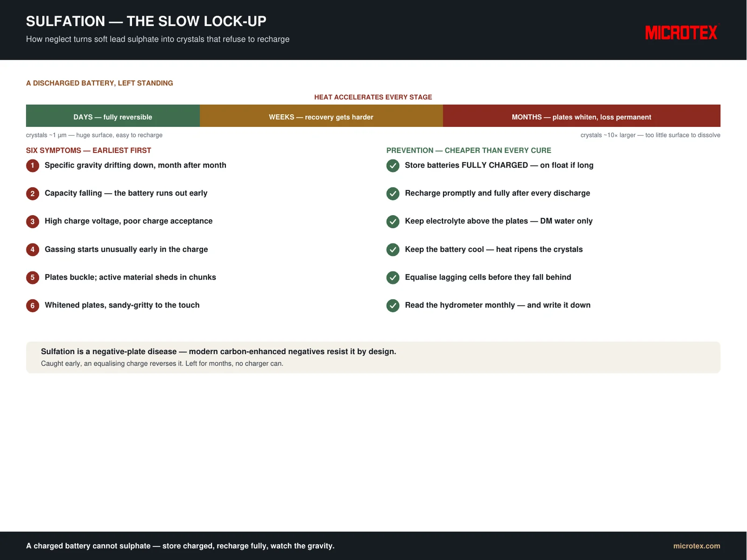
Task: Click numbered circle 6 beside Whitened plates
Action: pyautogui.click(x=33, y=306)
